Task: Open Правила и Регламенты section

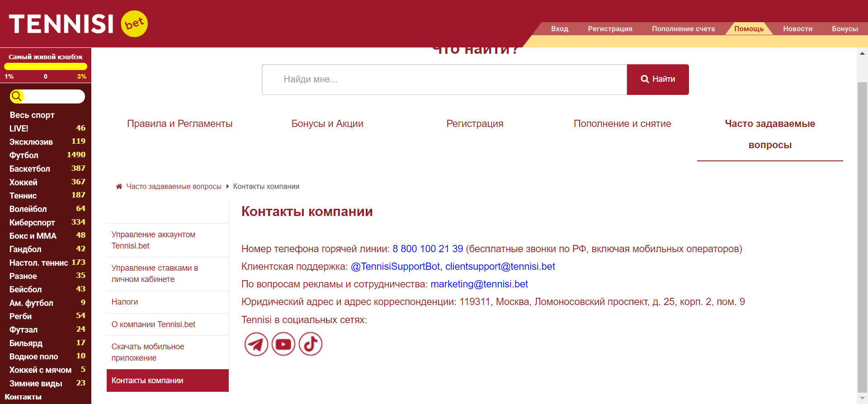Action: click(179, 124)
